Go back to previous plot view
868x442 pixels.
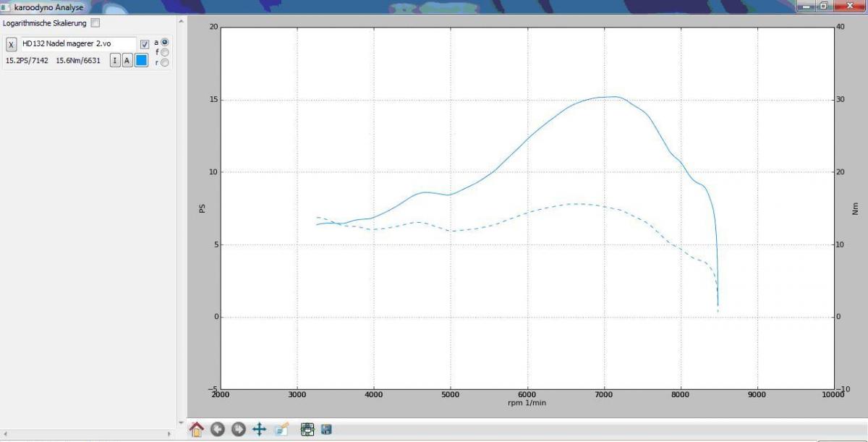[217, 429]
